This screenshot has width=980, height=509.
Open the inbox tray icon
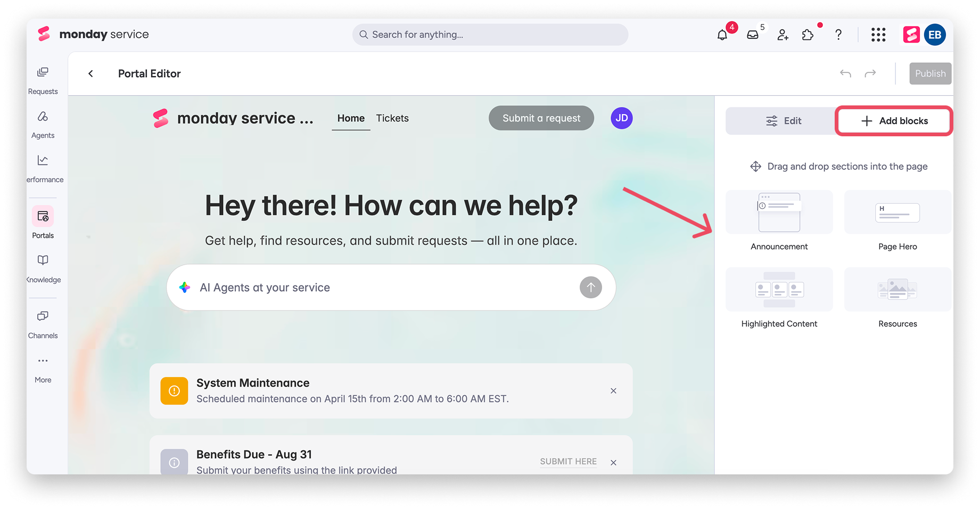pos(753,35)
